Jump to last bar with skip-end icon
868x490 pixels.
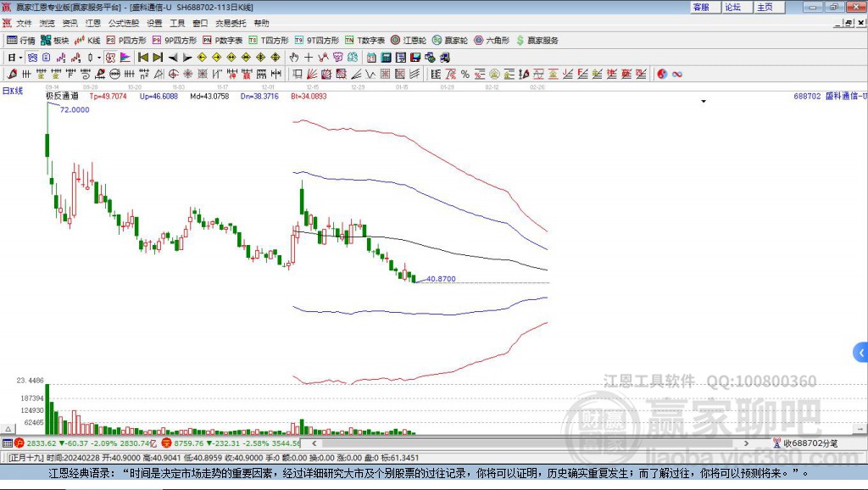[158, 58]
